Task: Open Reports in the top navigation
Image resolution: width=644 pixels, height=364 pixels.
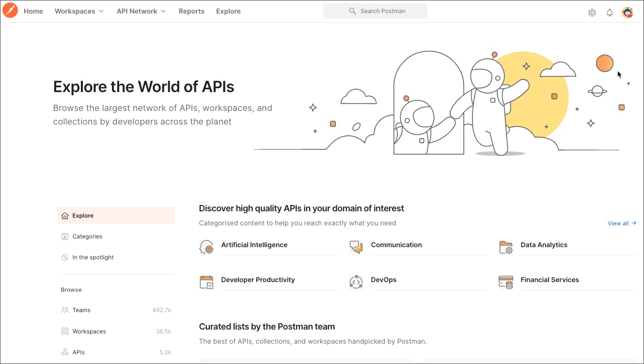Action: click(x=191, y=11)
